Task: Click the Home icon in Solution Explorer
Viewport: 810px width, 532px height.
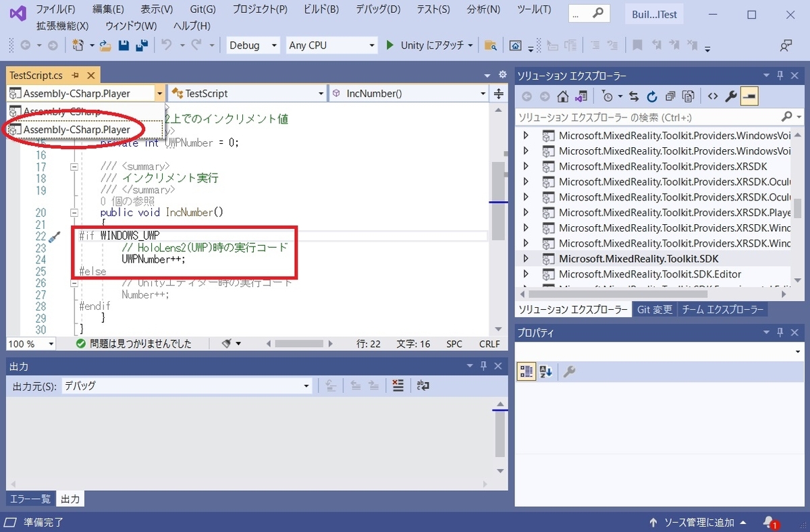Action: pyautogui.click(x=563, y=97)
